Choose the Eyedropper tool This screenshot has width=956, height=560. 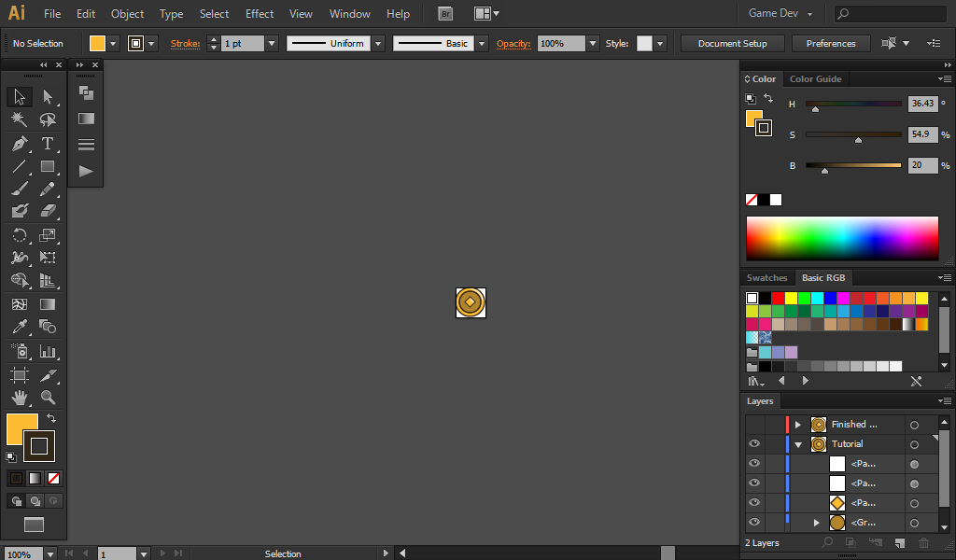coord(20,327)
